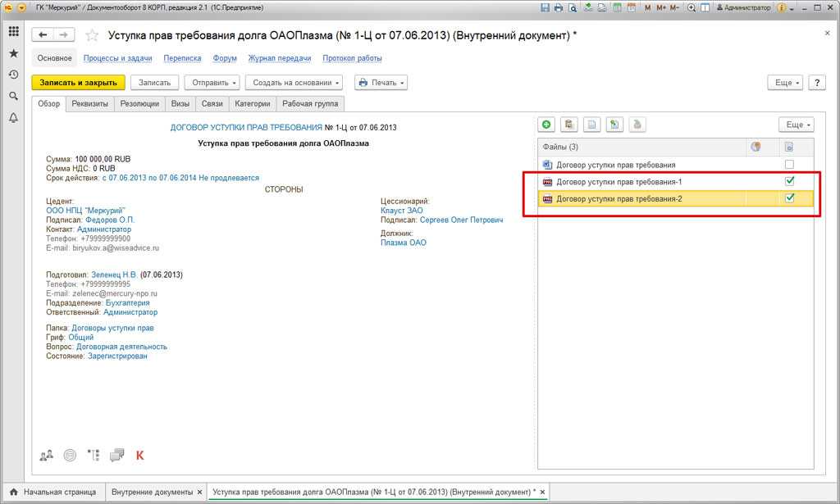Expand the Печать dropdown menu
840x504 pixels.
(381, 83)
